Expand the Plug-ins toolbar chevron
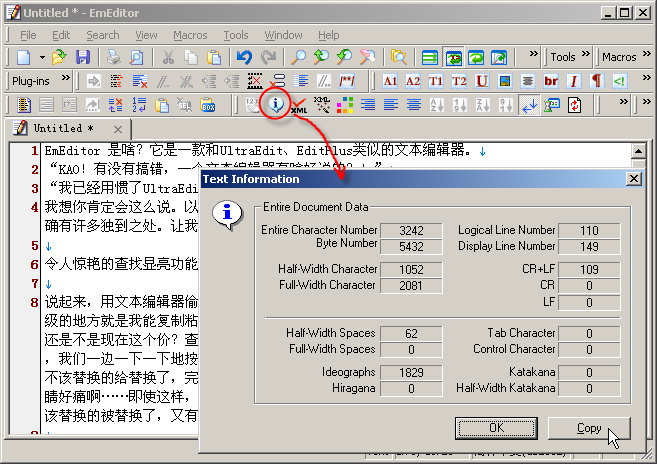This screenshot has height=464, width=657. [66, 78]
